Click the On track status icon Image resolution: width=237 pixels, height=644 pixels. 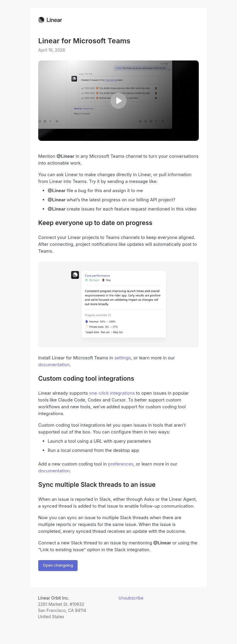coord(87,280)
